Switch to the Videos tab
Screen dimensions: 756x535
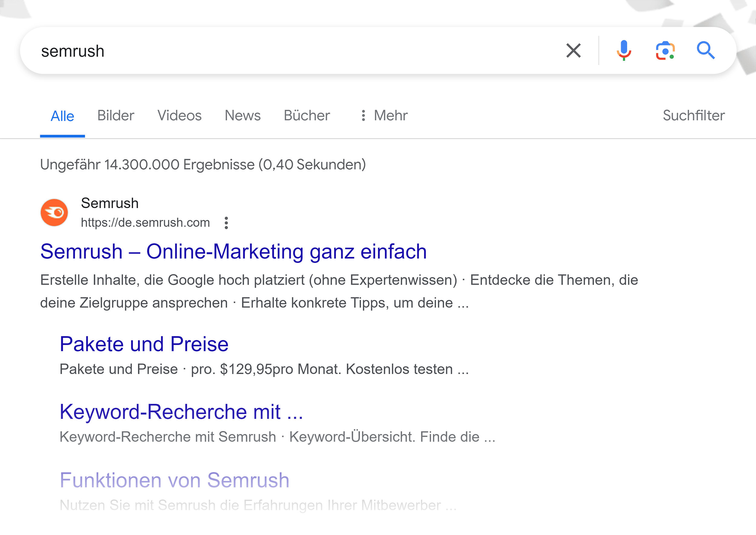(x=179, y=116)
